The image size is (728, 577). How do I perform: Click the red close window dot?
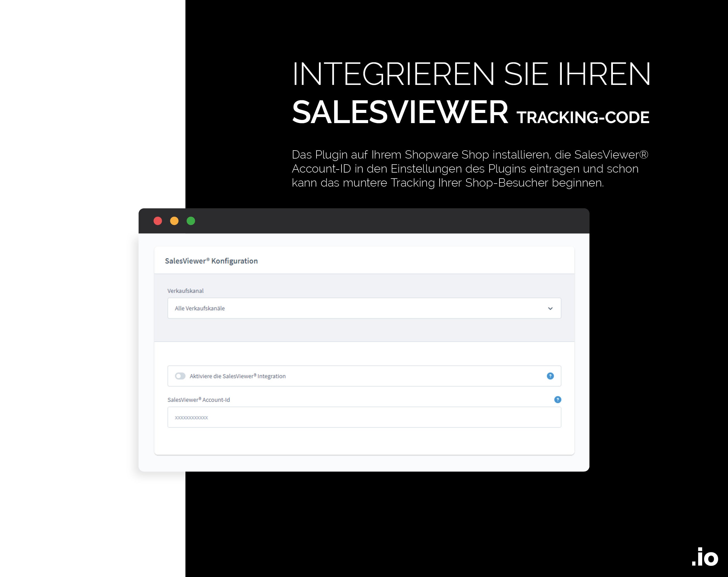(x=158, y=221)
